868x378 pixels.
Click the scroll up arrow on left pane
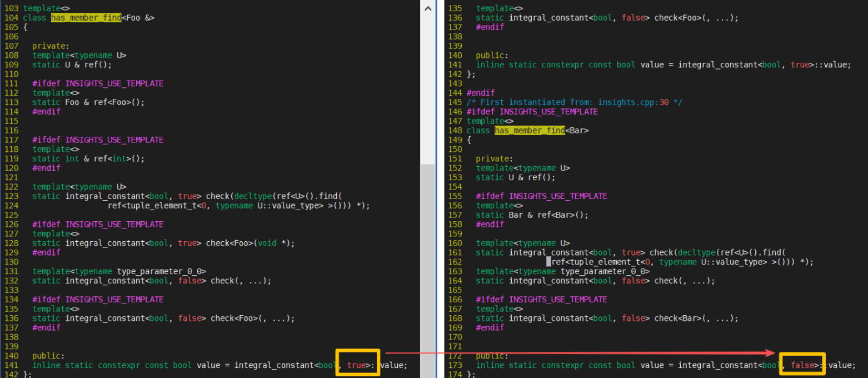point(427,9)
